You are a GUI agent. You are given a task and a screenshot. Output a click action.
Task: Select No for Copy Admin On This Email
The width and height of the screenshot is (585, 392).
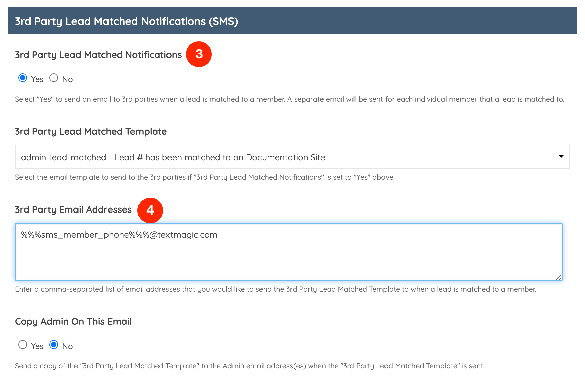coord(54,345)
